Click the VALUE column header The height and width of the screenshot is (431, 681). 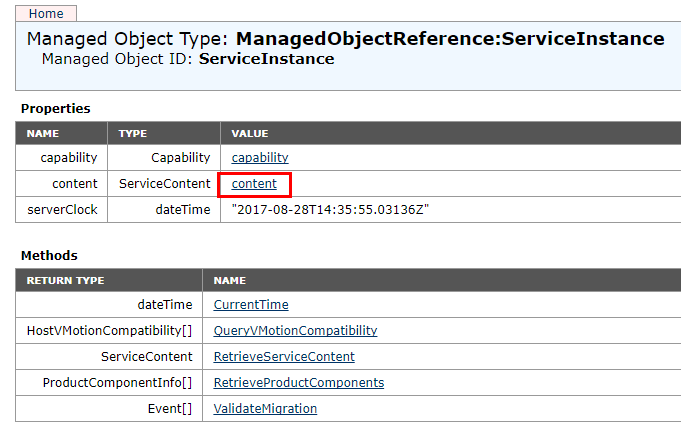[x=250, y=133]
